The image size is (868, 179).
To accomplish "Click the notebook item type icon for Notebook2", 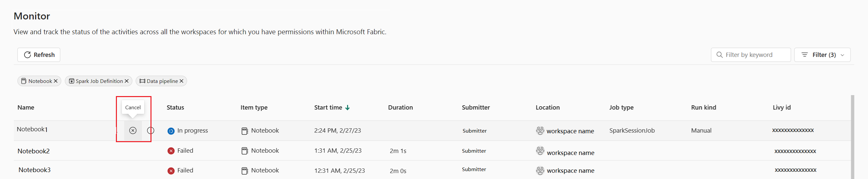I will [245, 151].
